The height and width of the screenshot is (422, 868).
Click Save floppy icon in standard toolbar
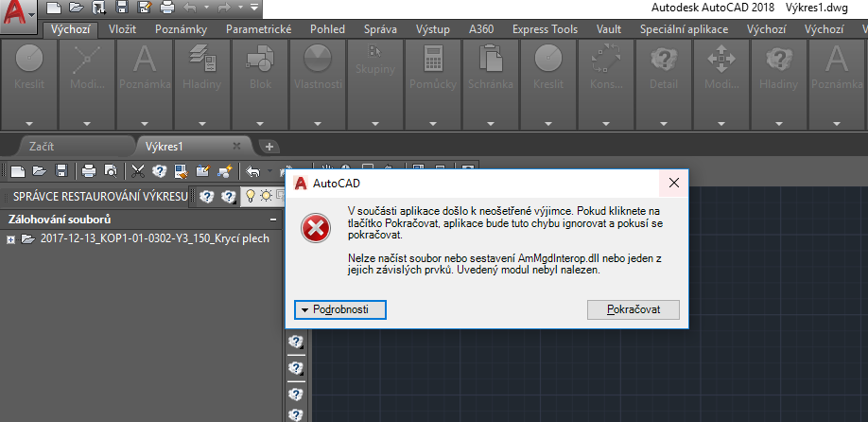click(x=62, y=171)
